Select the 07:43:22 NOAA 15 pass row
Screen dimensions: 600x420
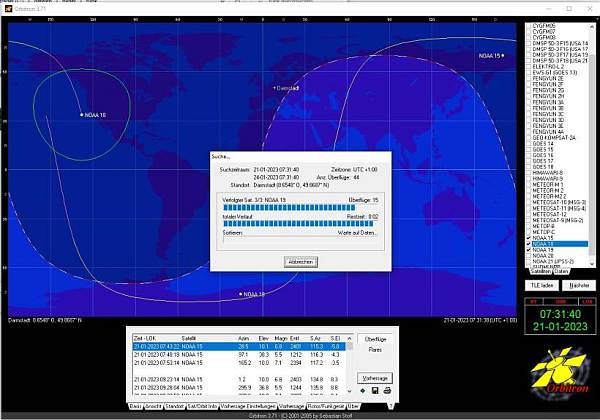point(239,347)
